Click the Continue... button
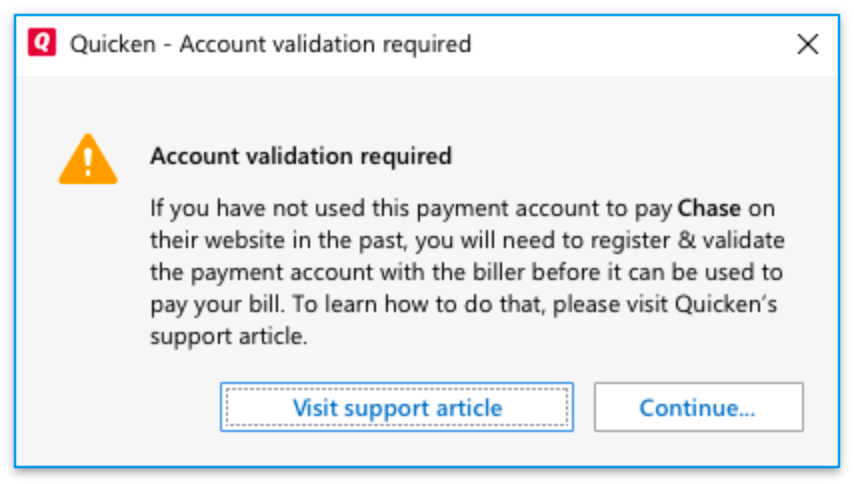This screenshot has width=854, height=484. pos(698,407)
